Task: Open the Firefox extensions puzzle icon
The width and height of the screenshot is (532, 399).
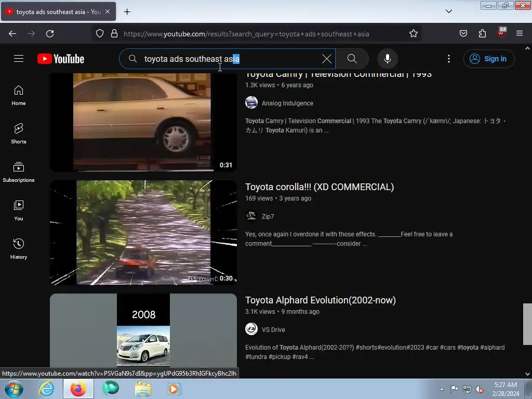Action: [x=482, y=34]
